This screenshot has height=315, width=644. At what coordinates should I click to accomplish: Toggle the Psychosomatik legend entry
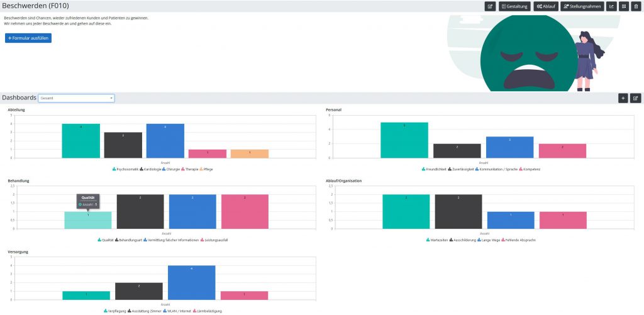pyautogui.click(x=125, y=169)
